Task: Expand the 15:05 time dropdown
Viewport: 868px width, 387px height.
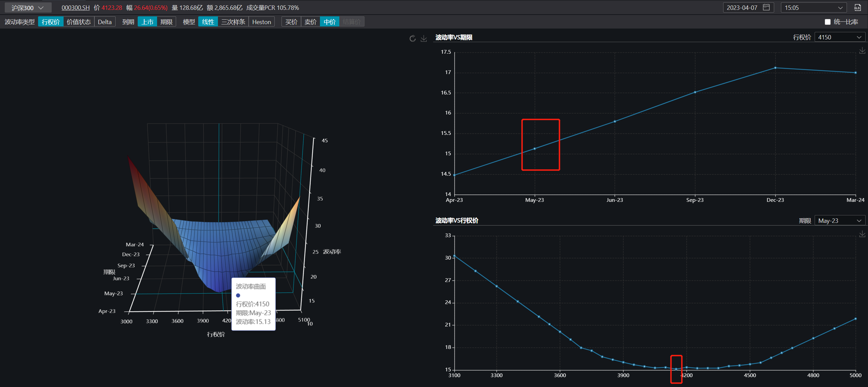Action: pos(813,7)
